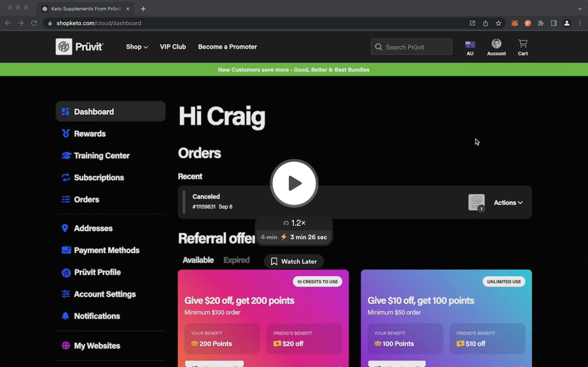The height and width of the screenshot is (367, 588).
Task: Open the Account avatar icon
Action: tap(496, 44)
